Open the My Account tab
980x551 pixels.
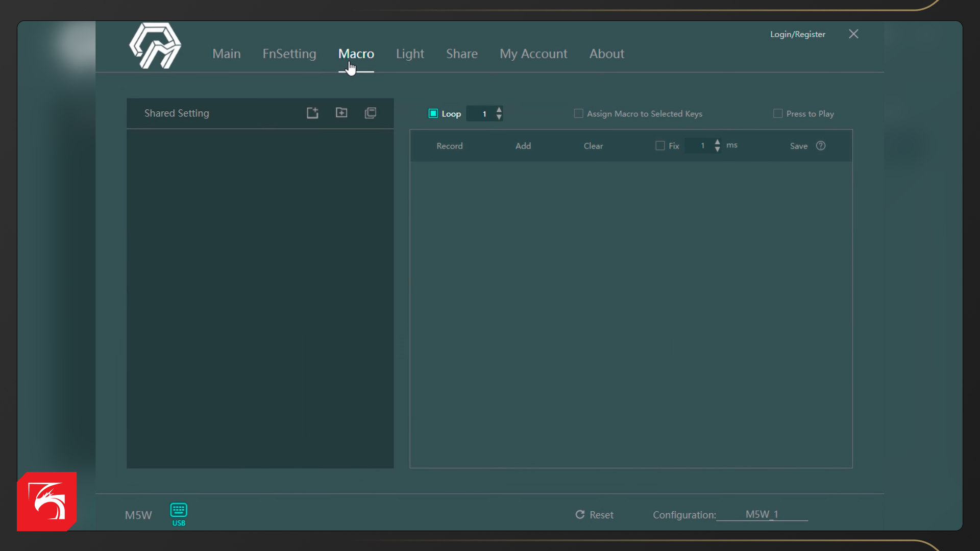click(x=533, y=54)
